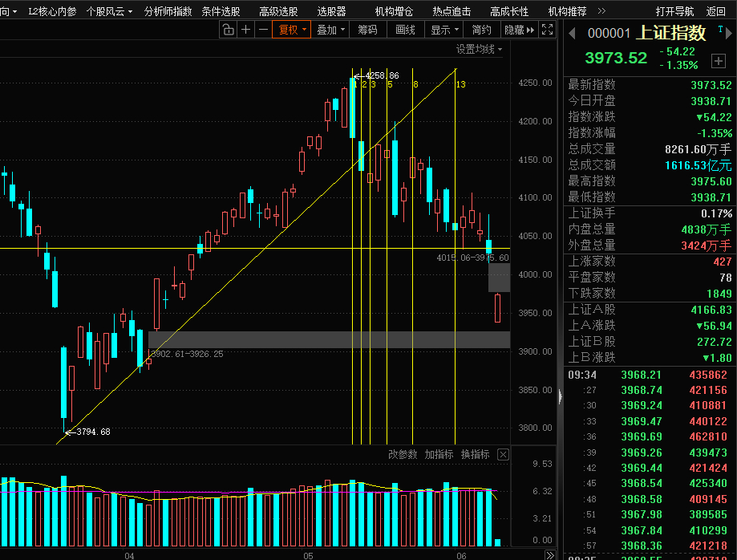This screenshot has width=737, height=560.
Task: Click the 000001 stock code
Action: click(609, 34)
